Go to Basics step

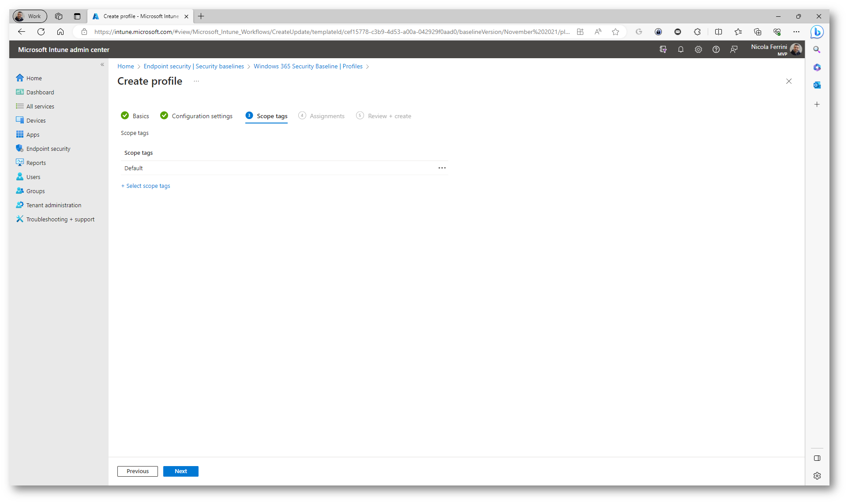pos(135,116)
